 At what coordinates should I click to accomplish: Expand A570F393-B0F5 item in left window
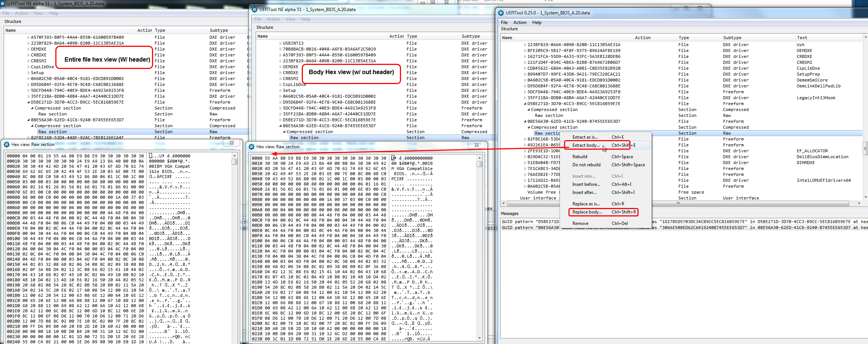point(28,37)
